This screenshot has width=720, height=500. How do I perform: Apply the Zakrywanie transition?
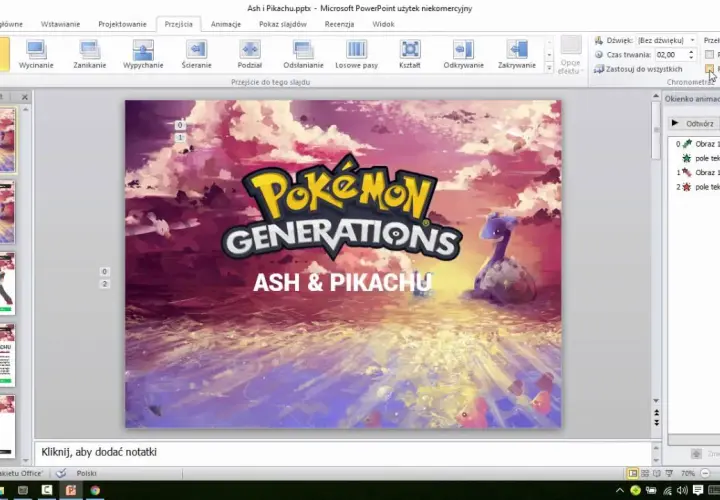coord(517,54)
